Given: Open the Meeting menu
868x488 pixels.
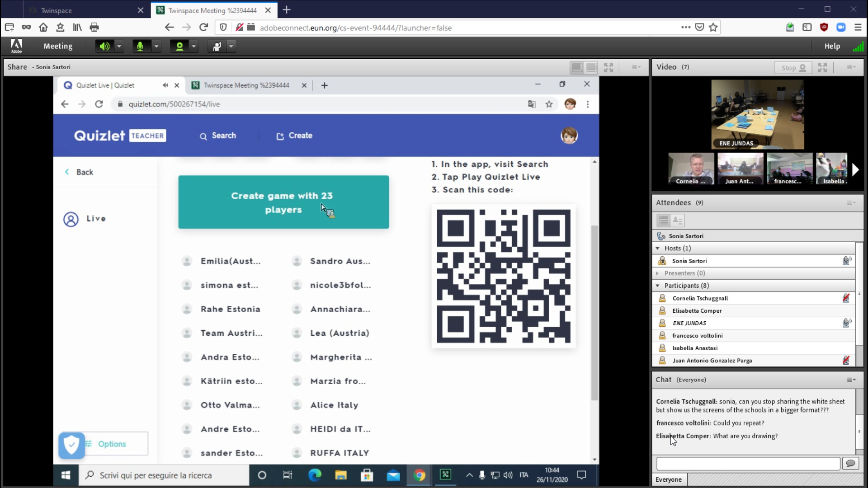Looking at the screenshot, I should pos(57,46).
